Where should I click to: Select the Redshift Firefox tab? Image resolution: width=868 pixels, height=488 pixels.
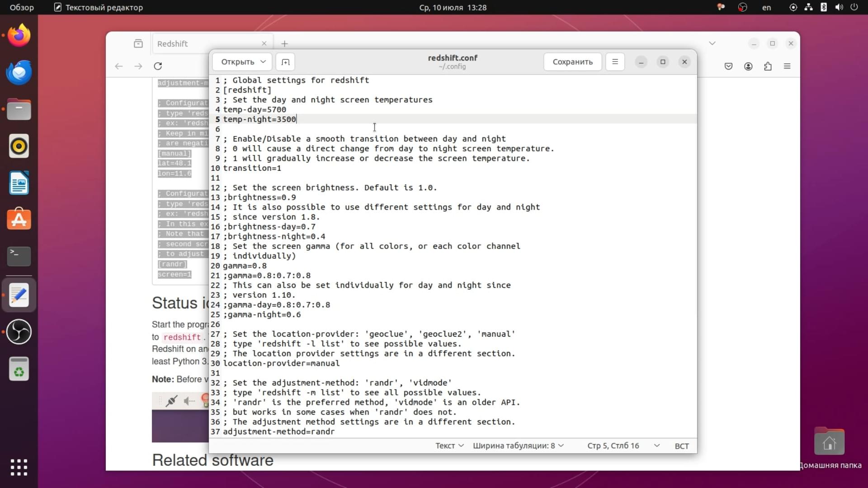212,44
